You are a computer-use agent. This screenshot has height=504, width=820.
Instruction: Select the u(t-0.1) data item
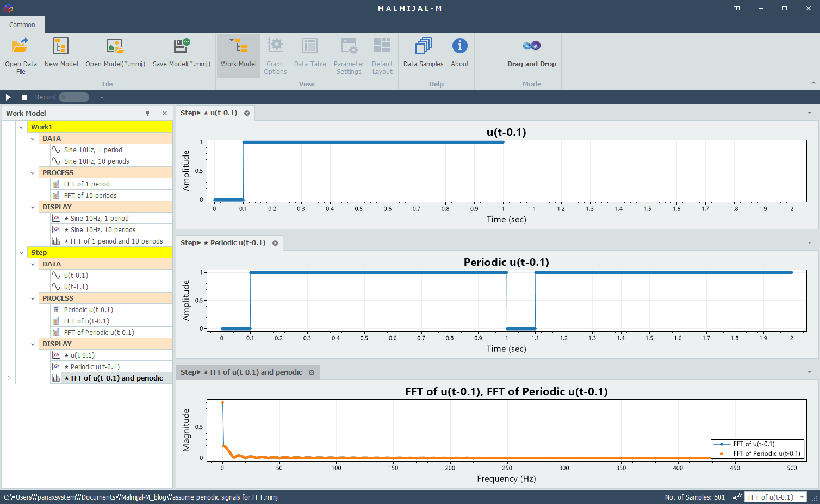coord(111,276)
